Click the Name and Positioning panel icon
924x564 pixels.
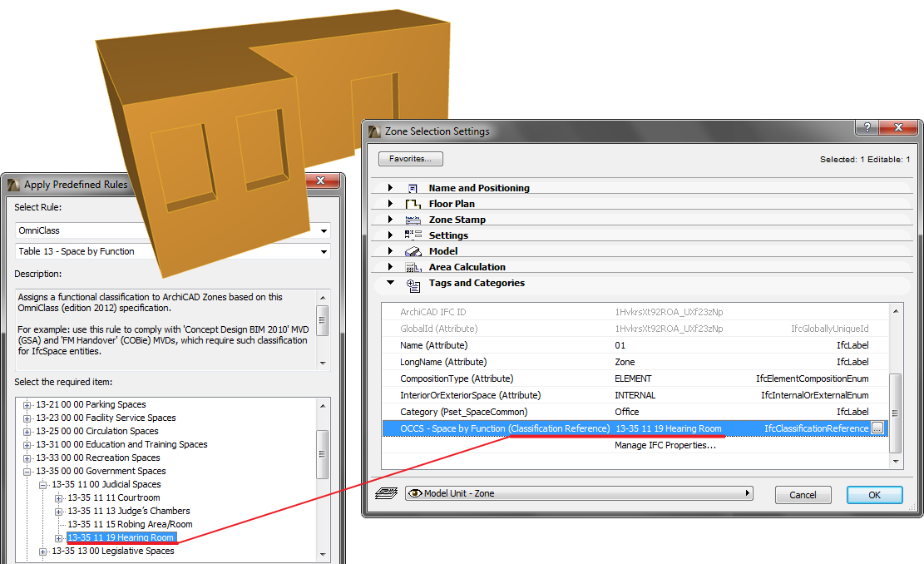pos(413,188)
